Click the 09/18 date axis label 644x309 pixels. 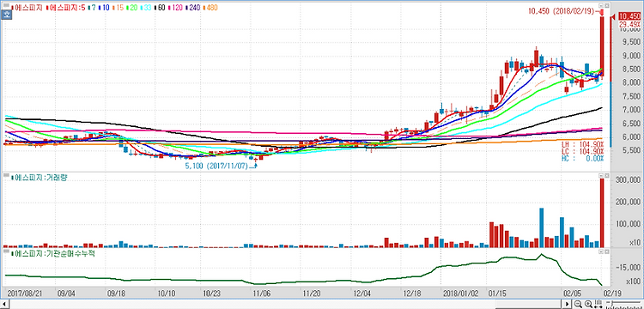[116, 294]
